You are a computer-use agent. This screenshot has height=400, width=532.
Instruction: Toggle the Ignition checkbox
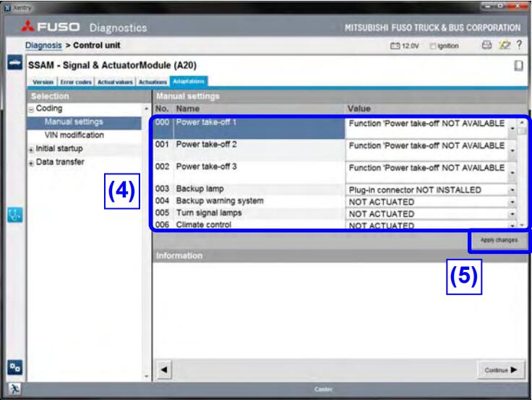[x=432, y=46]
